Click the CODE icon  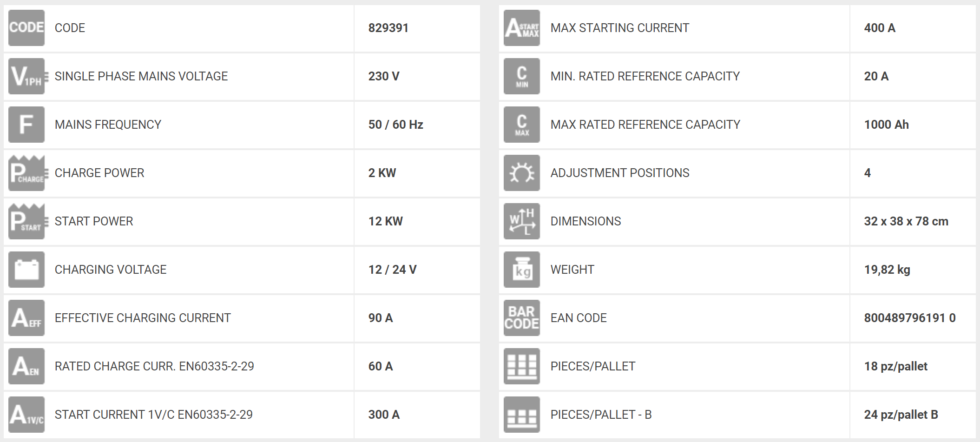(x=26, y=28)
